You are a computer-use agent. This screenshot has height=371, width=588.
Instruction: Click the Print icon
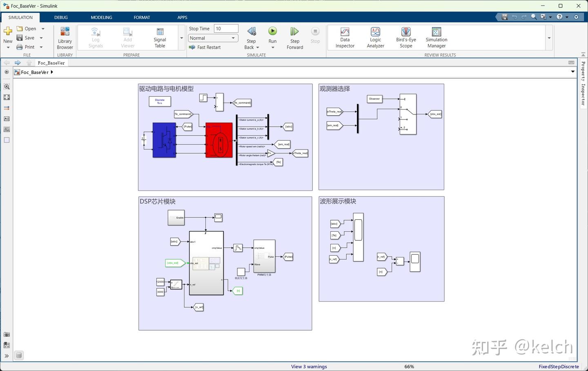click(20, 47)
